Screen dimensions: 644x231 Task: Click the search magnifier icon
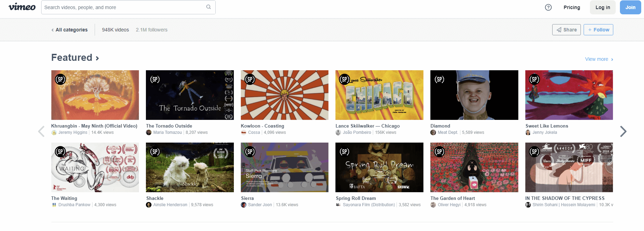point(208,7)
